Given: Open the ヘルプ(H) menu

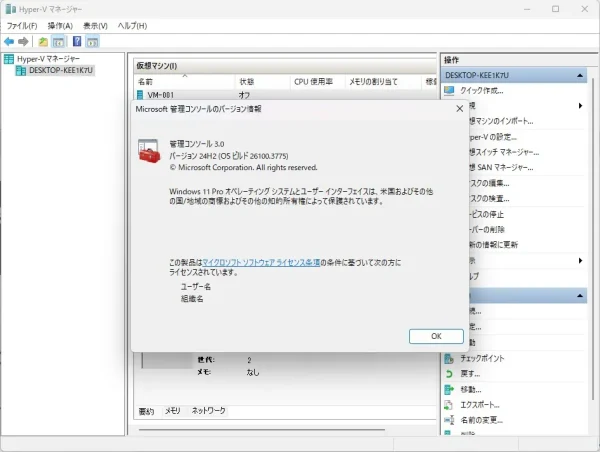Looking at the screenshot, I should [x=132, y=26].
